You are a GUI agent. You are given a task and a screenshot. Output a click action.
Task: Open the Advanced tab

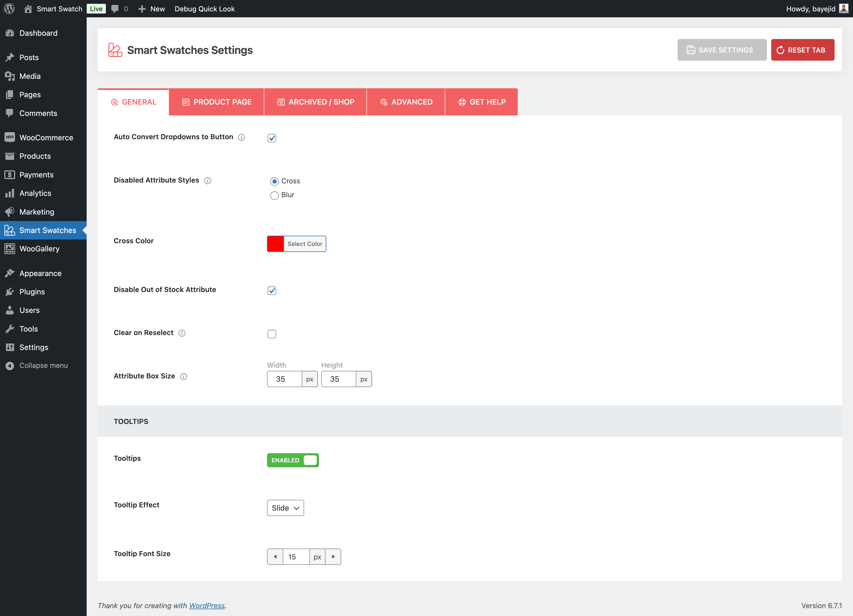(406, 102)
